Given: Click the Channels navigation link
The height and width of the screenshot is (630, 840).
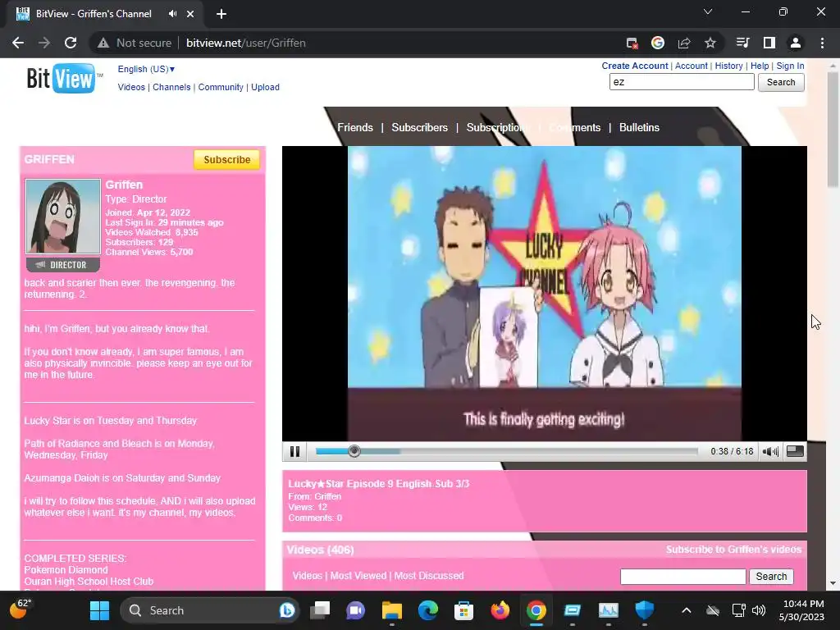Looking at the screenshot, I should coord(171,87).
